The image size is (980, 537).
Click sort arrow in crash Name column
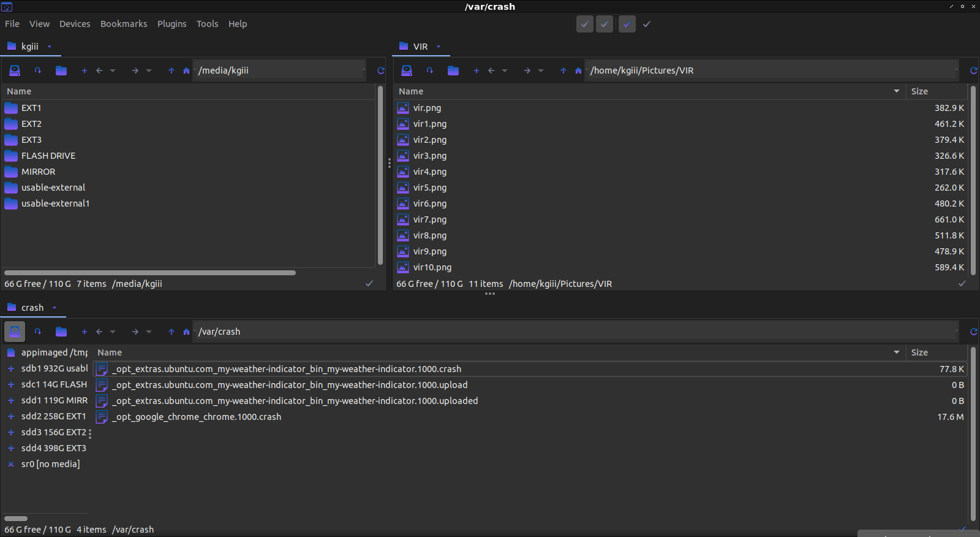[x=897, y=352]
